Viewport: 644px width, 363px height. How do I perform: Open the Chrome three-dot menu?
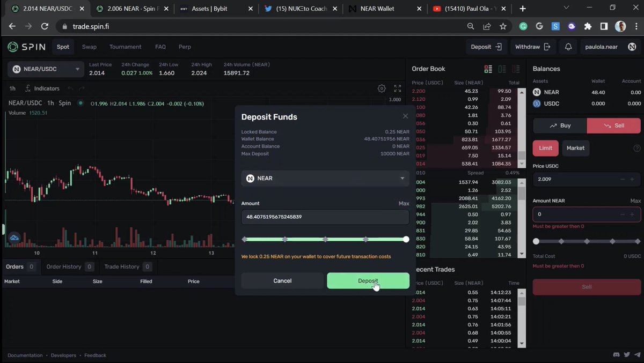click(x=635, y=26)
